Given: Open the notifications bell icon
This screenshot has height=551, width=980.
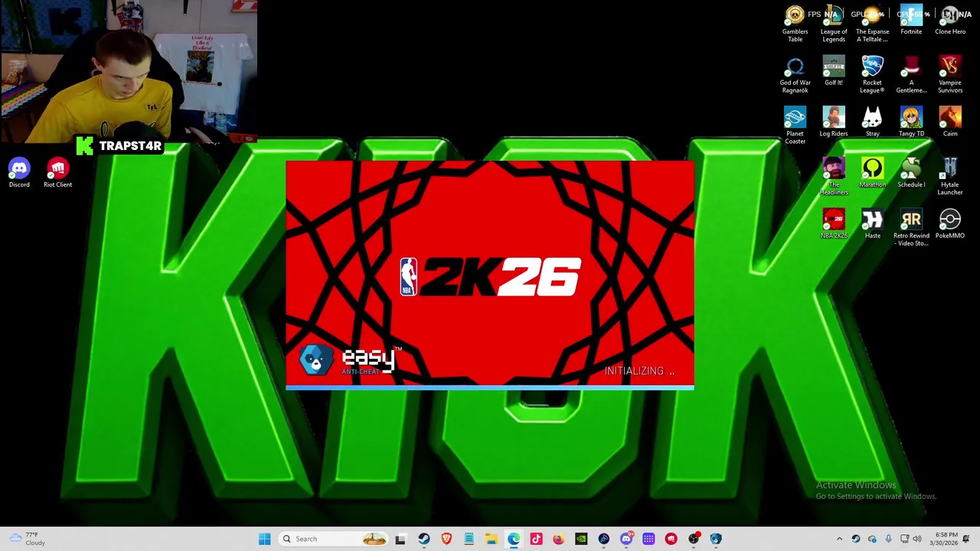Looking at the screenshot, I should (x=966, y=539).
